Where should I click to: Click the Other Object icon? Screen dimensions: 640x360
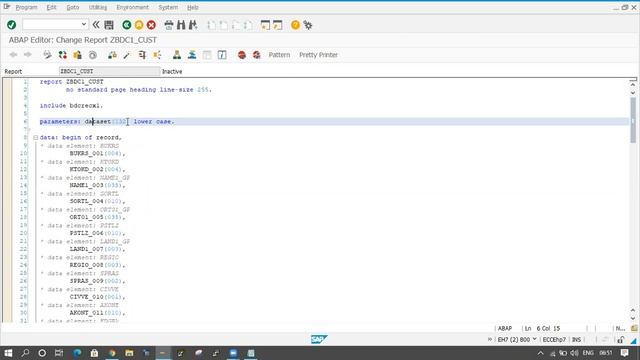click(78, 55)
